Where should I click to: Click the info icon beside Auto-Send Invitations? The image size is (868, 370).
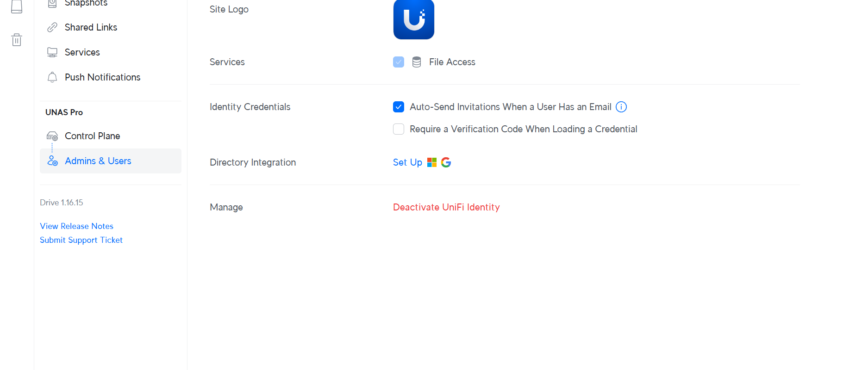click(621, 107)
